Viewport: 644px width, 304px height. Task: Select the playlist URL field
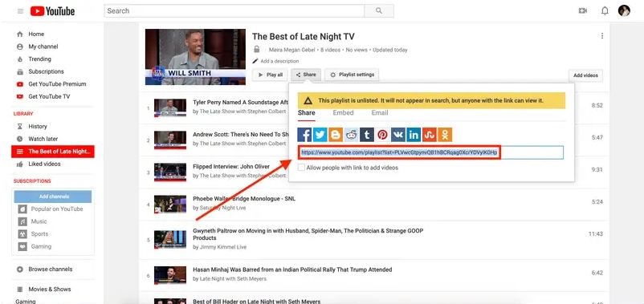tap(430, 153)
